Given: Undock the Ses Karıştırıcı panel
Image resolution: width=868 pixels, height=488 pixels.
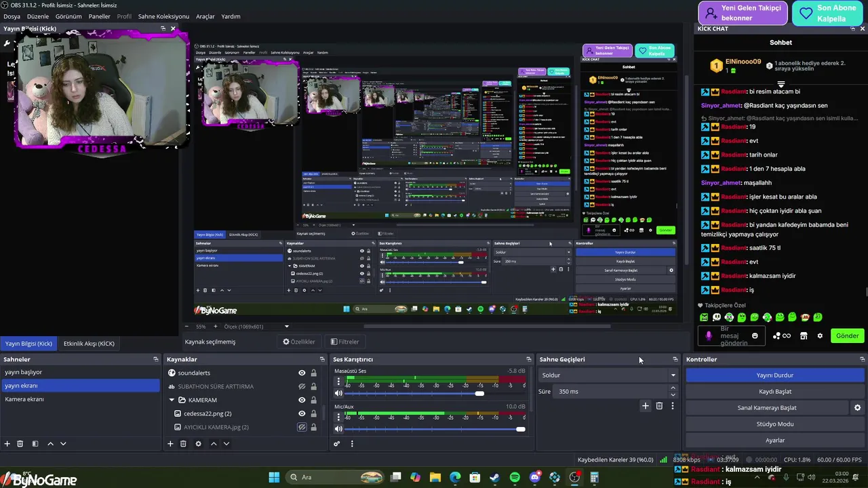Looking at the screenshot, I should [x=528, y=359].
